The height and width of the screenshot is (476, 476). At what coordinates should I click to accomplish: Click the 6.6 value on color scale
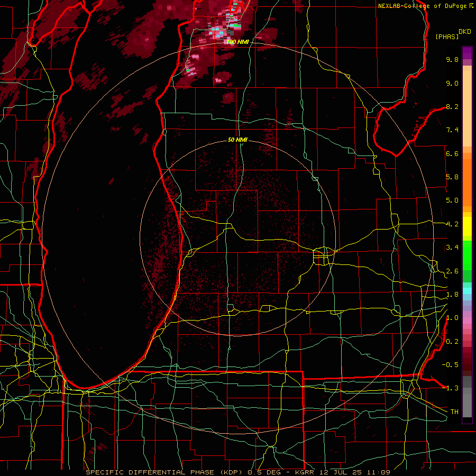452,153
